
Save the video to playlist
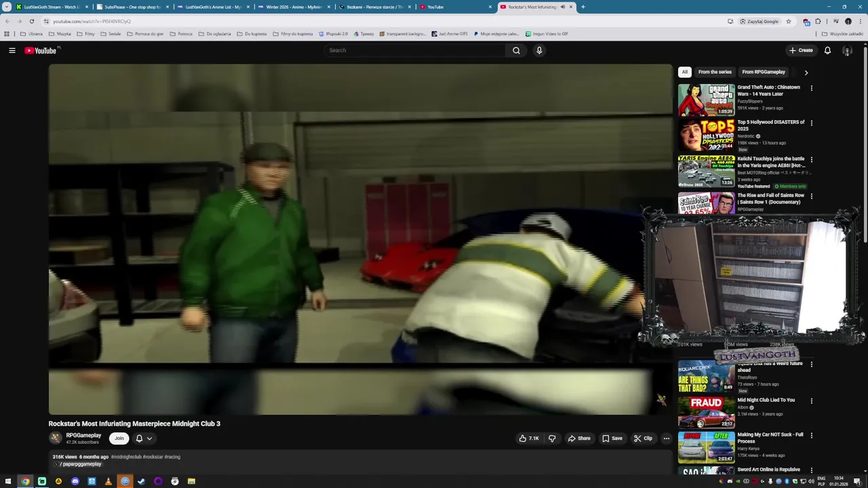[x=612, y=439]
